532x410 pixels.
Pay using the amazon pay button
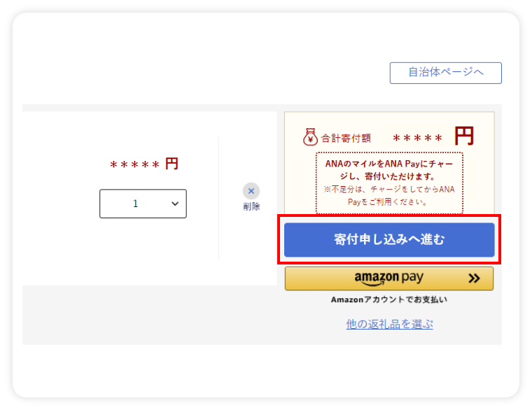click(x=389, y=278)
